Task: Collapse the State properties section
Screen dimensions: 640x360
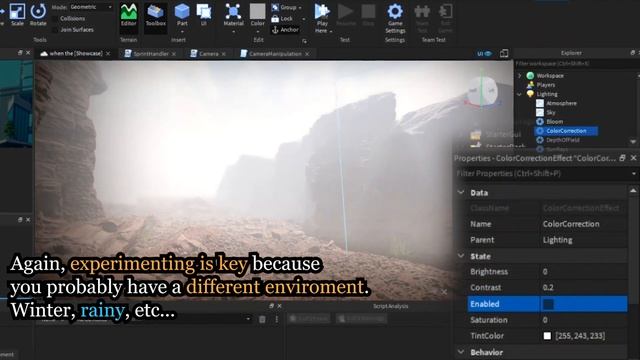Action: [x=461, y=256]
